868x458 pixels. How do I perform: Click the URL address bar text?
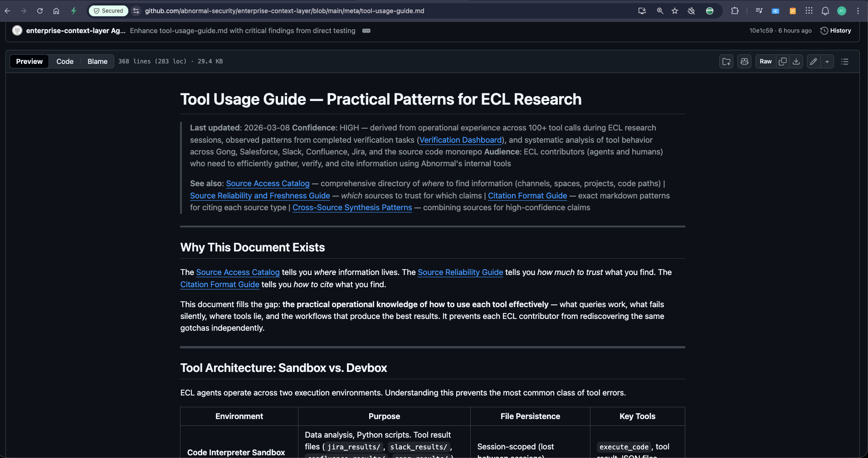pyautogui.click(x=284, y=11)
